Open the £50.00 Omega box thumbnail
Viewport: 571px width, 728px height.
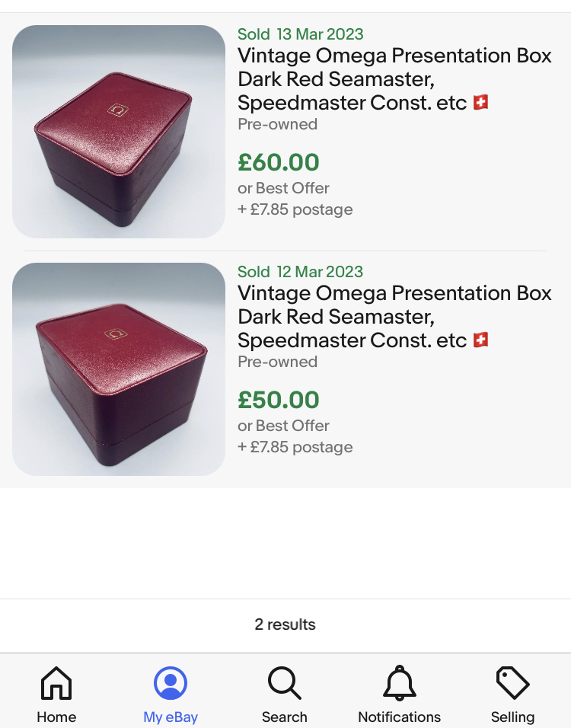coord(119,369)
